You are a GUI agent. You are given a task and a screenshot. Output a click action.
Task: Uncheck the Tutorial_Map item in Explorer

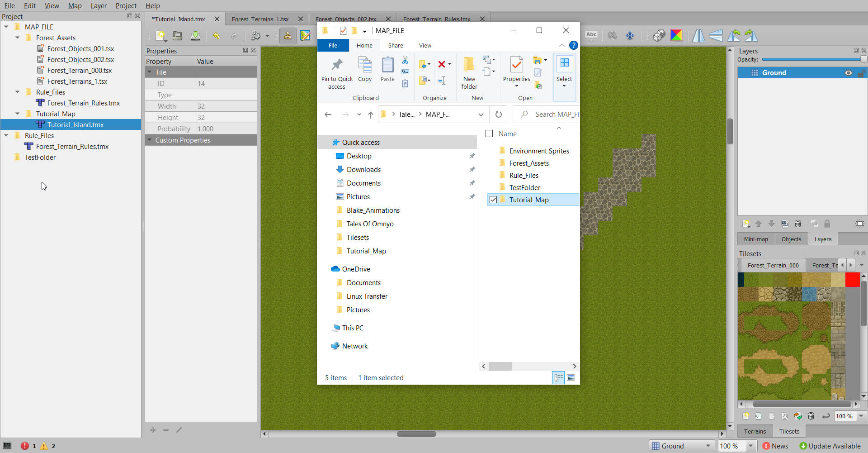494,200
